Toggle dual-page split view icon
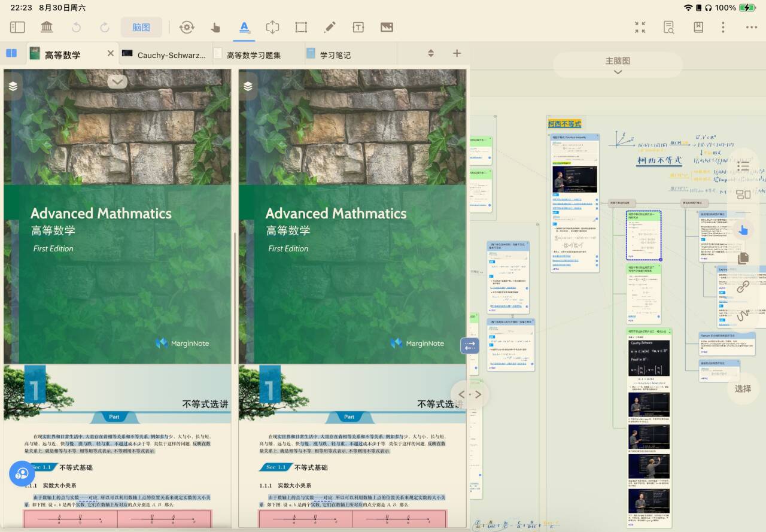 click(x=11, y=53)
